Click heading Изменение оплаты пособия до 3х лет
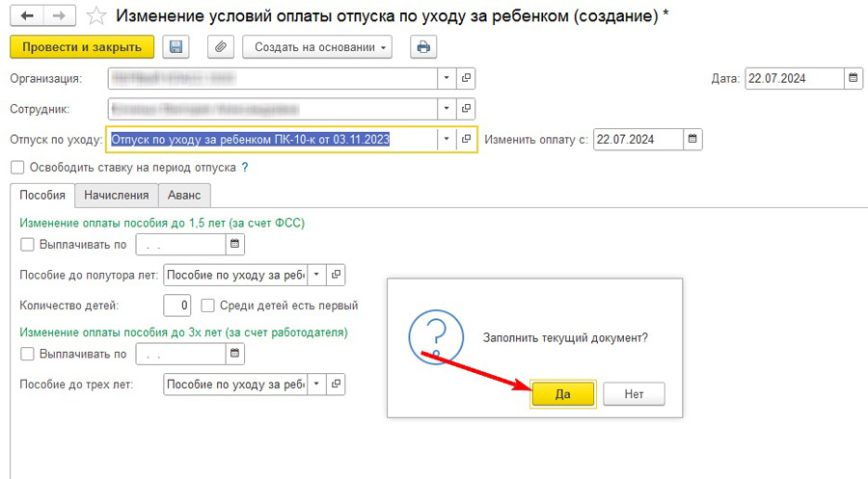 click(184, 333)
